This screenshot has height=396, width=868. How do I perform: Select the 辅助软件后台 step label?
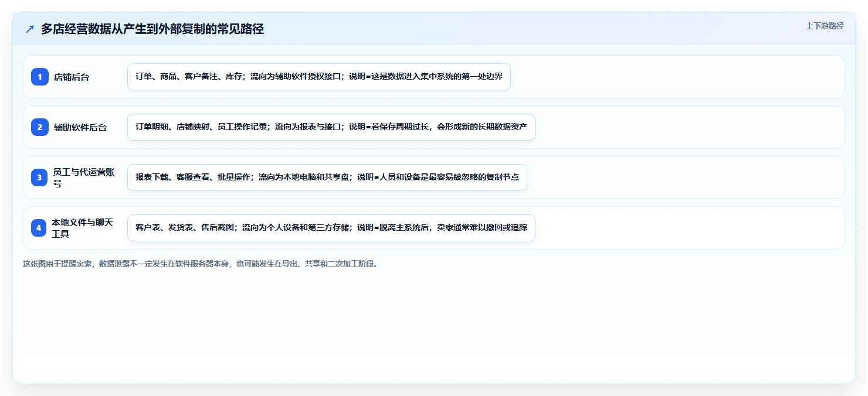pyautogui.click(x=80, y=127)
